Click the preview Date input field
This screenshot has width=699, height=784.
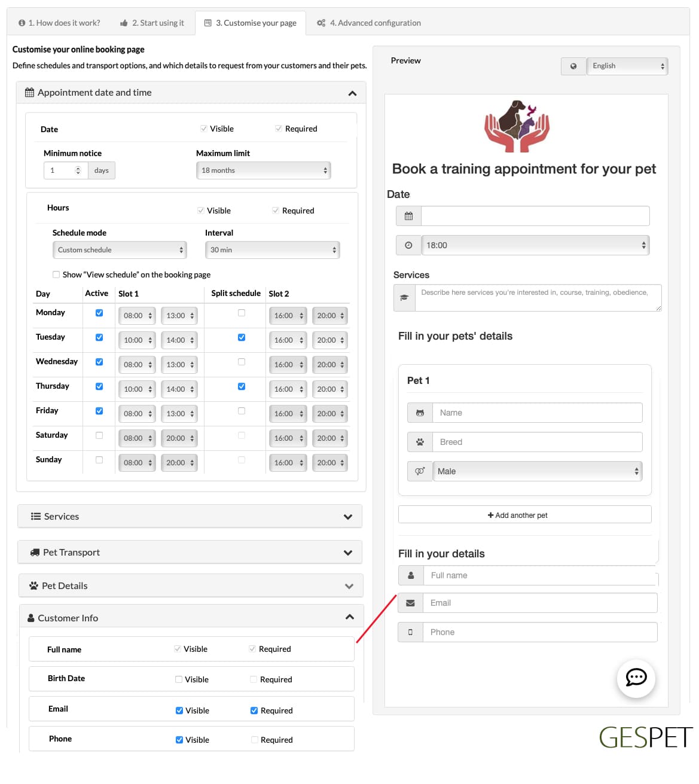point(535,216)
